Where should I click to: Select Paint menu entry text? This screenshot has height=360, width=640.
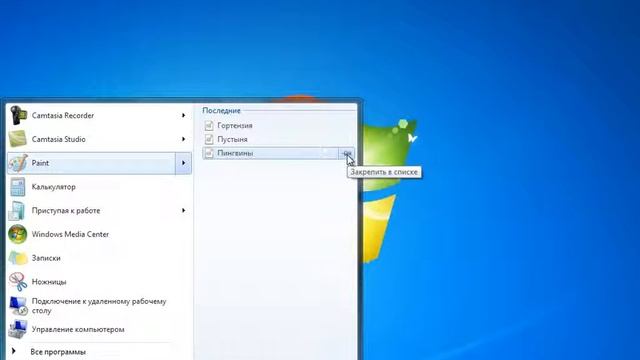40,163
